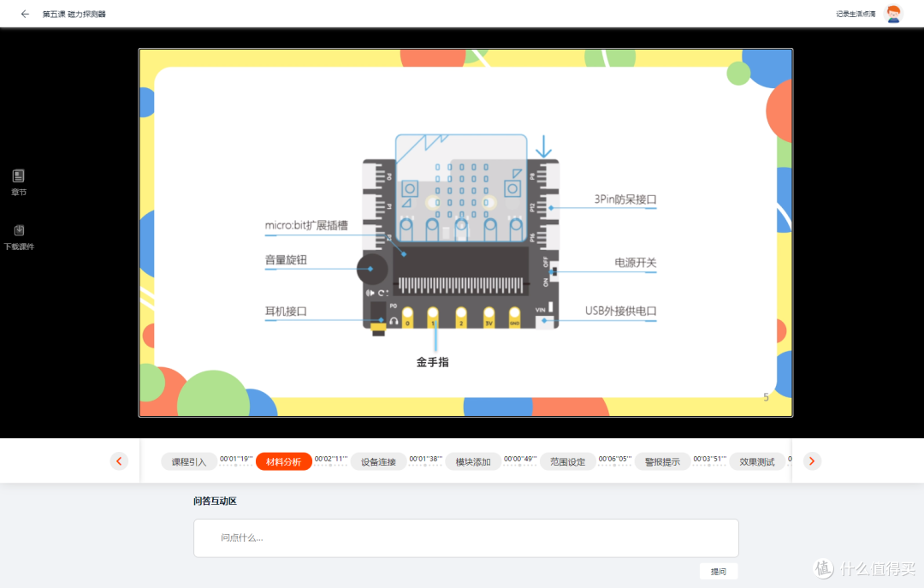Switch to the 课程引入 chapter
Image resolution: width=924 pixels, height=588 pixels.
(188, 462)
